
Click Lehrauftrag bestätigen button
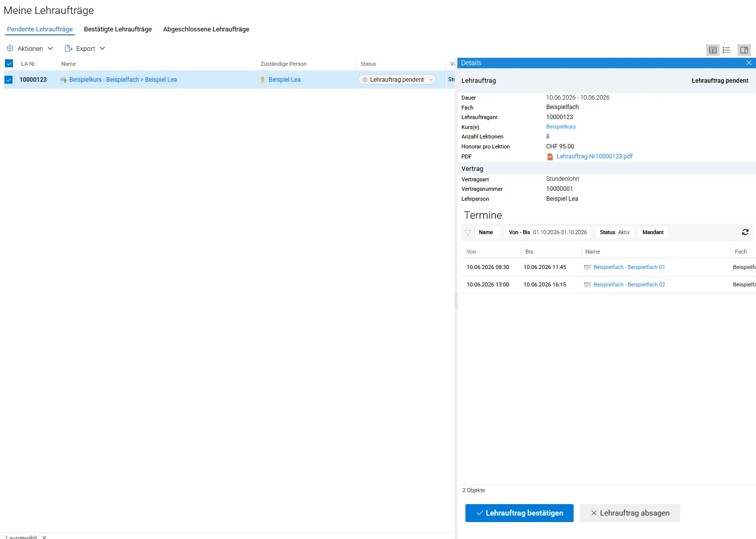click(x=519, y=513)
